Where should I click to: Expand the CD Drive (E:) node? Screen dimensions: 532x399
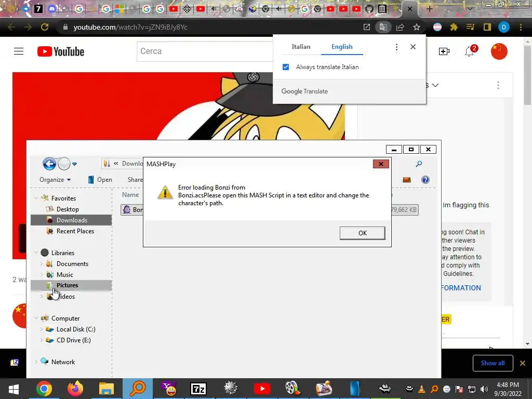pos(42,340)
